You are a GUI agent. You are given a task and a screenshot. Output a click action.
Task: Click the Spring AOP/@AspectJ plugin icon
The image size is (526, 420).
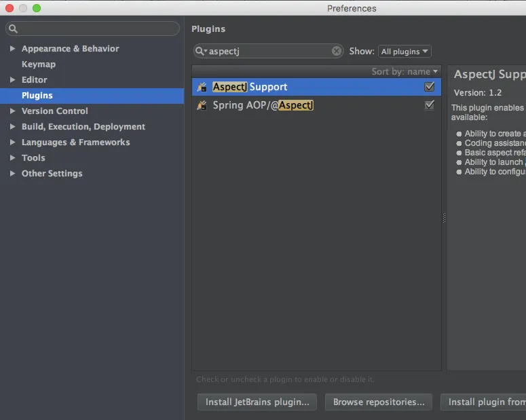[202, 105]
